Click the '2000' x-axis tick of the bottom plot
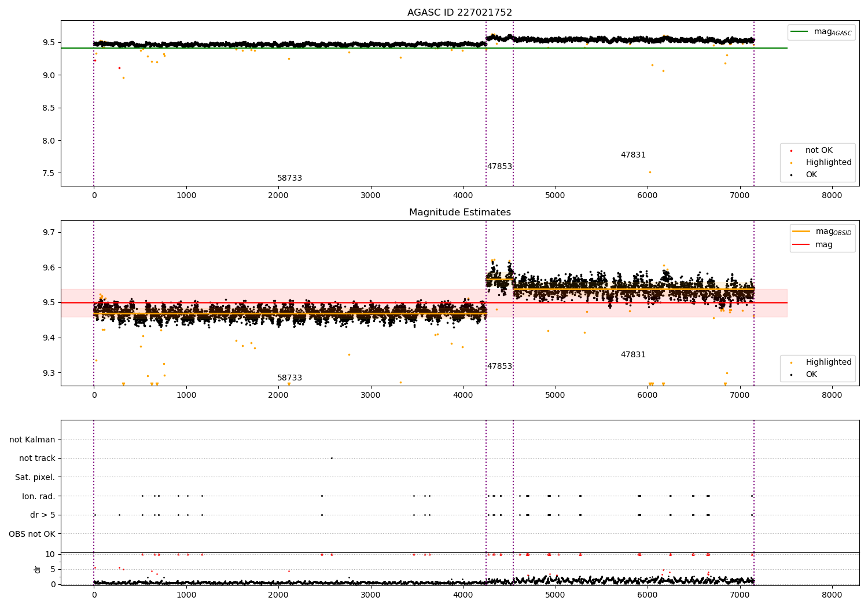 tap(278, 595)
